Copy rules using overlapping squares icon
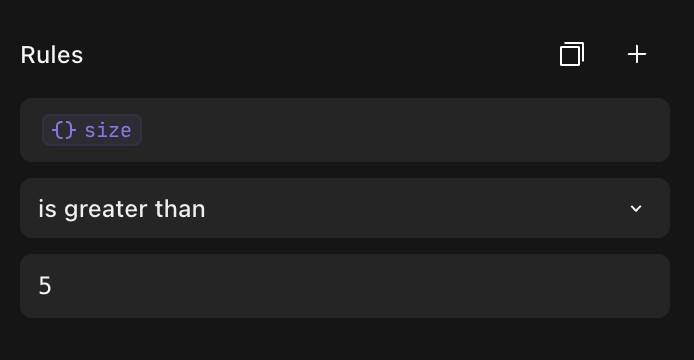Image resolution: width=694 pixels, height=360 pixels. tap(572, 54)
